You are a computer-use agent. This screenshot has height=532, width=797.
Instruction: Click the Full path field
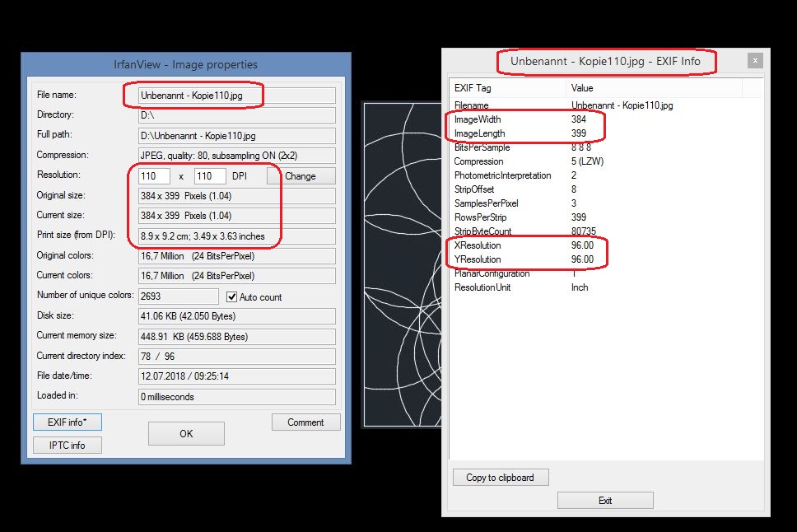pos(237,136)
